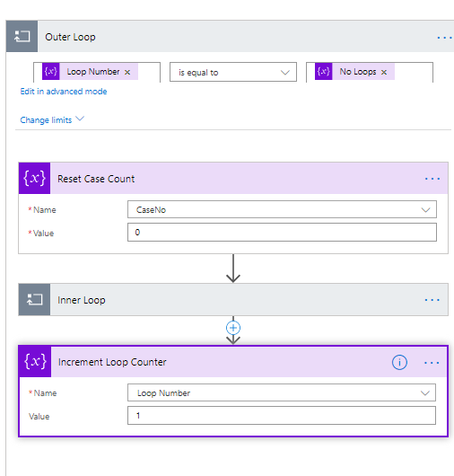Open the CaseNo name dropdown

[282, 209]
